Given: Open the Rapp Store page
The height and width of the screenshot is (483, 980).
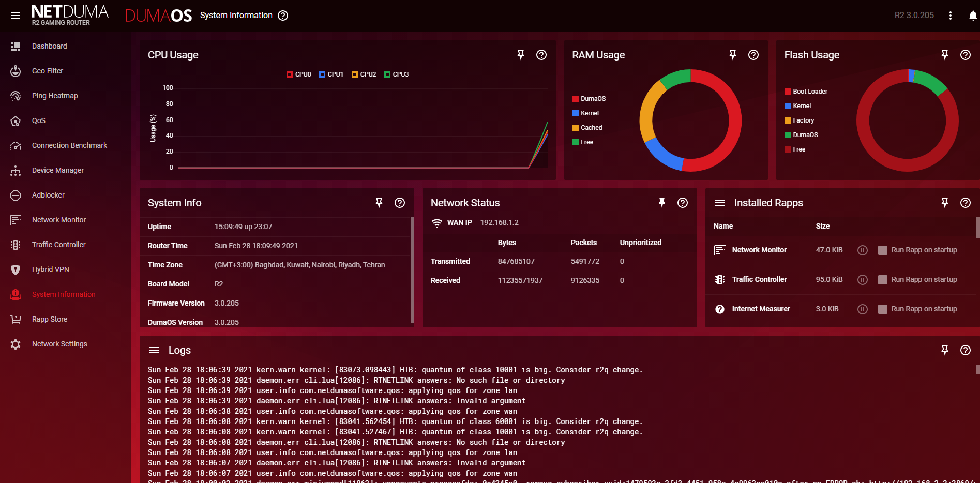Looking at the screenshot, I should [x=50, y=319].
